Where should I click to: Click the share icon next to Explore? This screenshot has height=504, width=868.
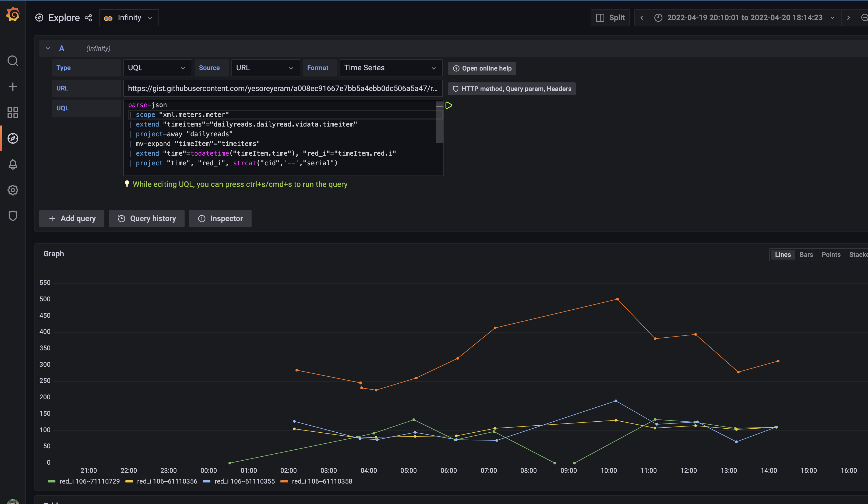[89, 17]
